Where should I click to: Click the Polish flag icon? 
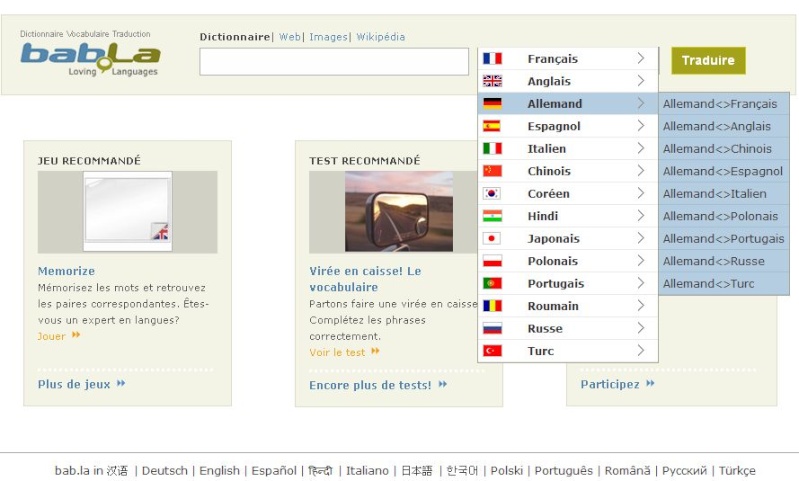492,261
